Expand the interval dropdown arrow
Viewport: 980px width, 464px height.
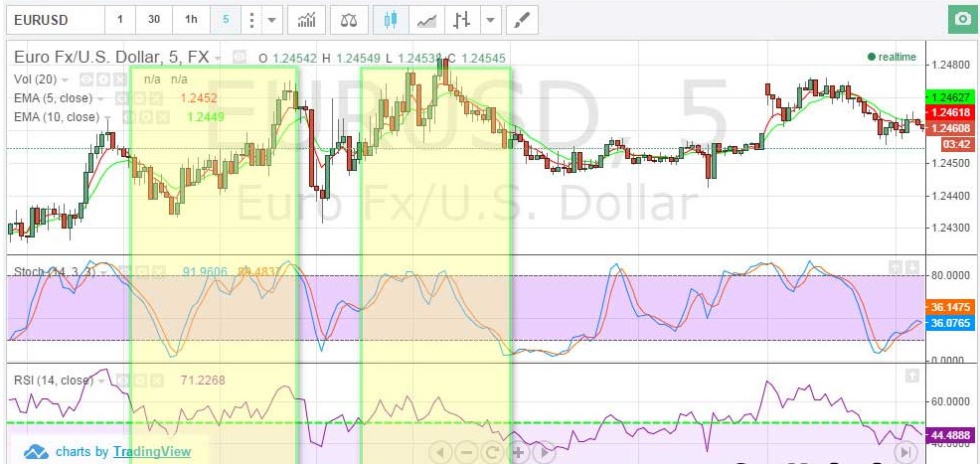pyautogui.click(x=271, y=20)
